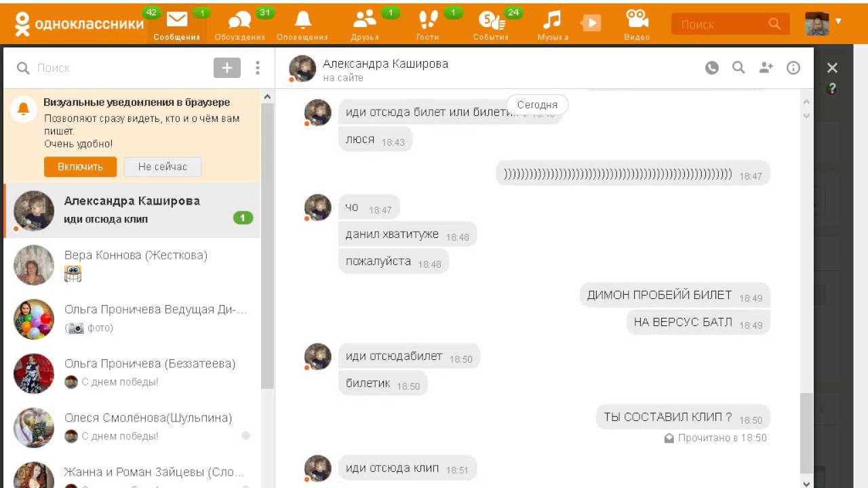Click the message 'данил хватитуже'
Image resolution: width=868 pixels, height=488 pixels.
408,235
